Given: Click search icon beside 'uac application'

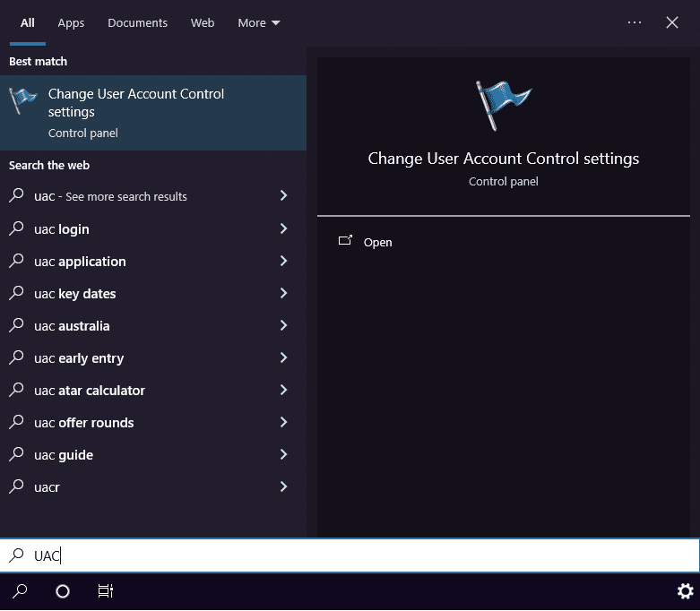Looking at the screenshot, I should click(16, 260).
